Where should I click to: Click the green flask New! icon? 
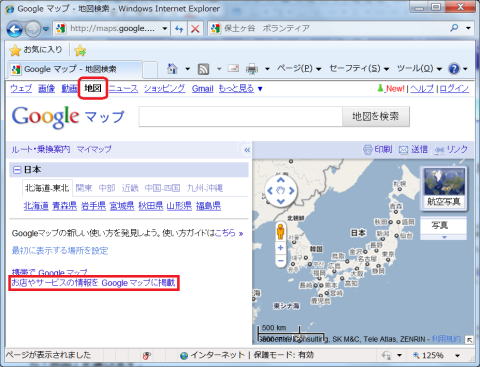click(x=380, y=88)
